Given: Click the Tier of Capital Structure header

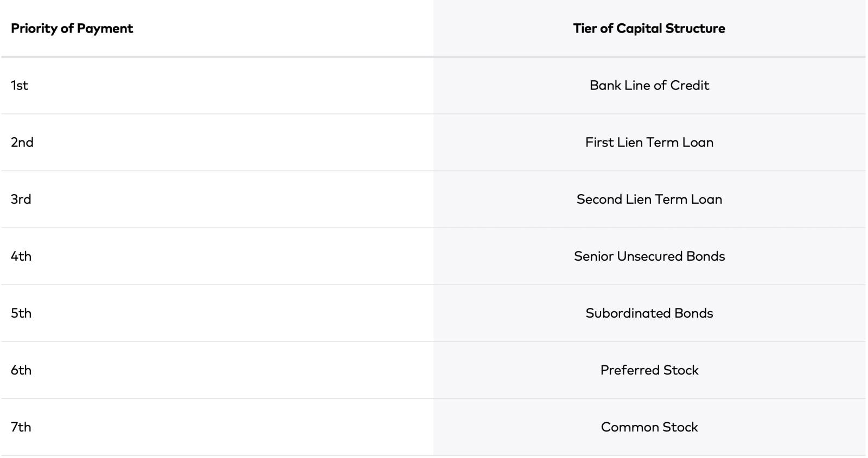Looking at the screenshot, I should point(649,28).
